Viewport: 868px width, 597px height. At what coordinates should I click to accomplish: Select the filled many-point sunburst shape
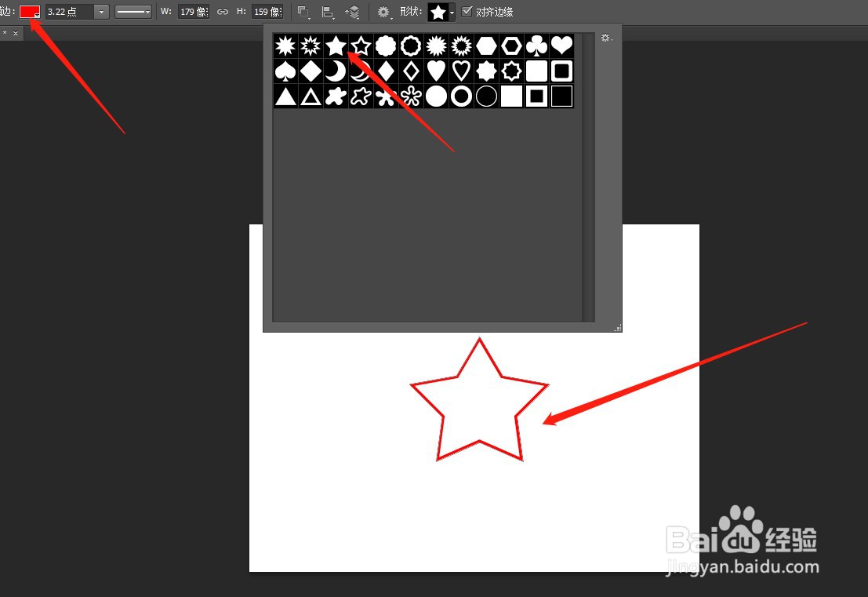(436, 46)
